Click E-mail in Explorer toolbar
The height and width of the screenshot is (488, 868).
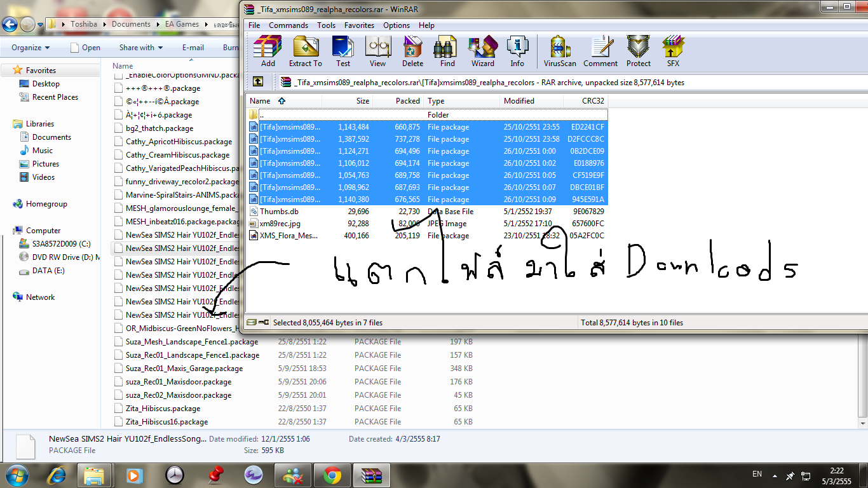click(x=193, y=48)
